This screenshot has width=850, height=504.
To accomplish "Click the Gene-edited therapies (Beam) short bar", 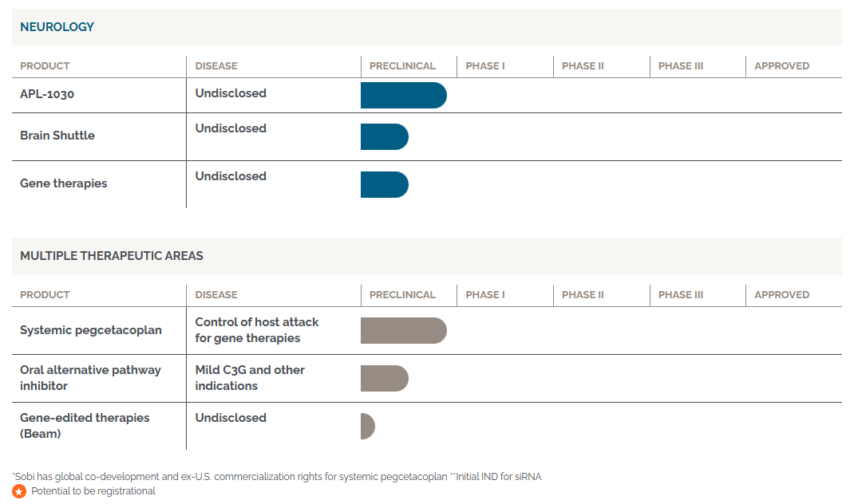I will (x=367, y=426).
